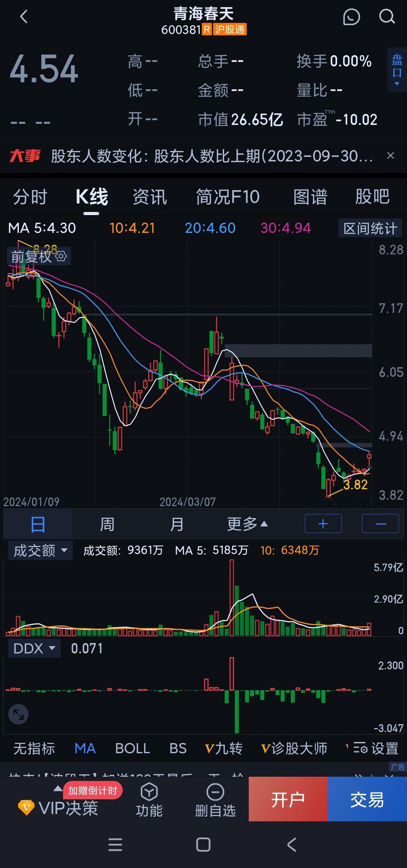Tap the 2024/03/07 date label
This screenshot has width=407, height=868.
coord(187,502)
